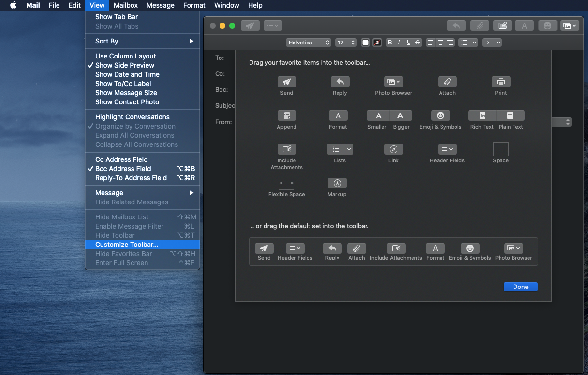Toggle italic in the format bar
This screenshot has height=375, width=588.
[x=399, y=43]
